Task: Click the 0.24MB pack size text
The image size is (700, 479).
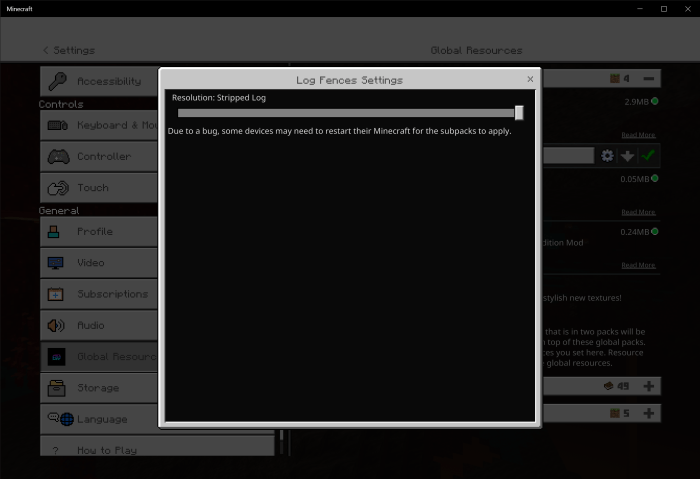Action: [634, 232]
